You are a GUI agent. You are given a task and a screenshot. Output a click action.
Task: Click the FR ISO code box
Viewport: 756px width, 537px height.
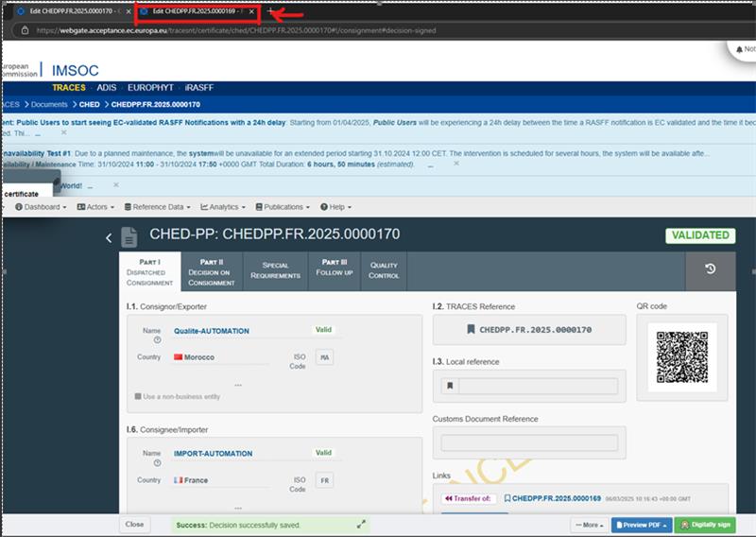(324, 480)
